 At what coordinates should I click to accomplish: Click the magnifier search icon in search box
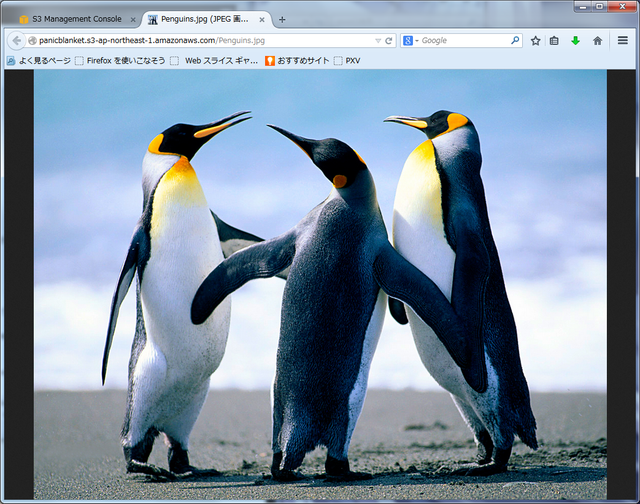515,40
